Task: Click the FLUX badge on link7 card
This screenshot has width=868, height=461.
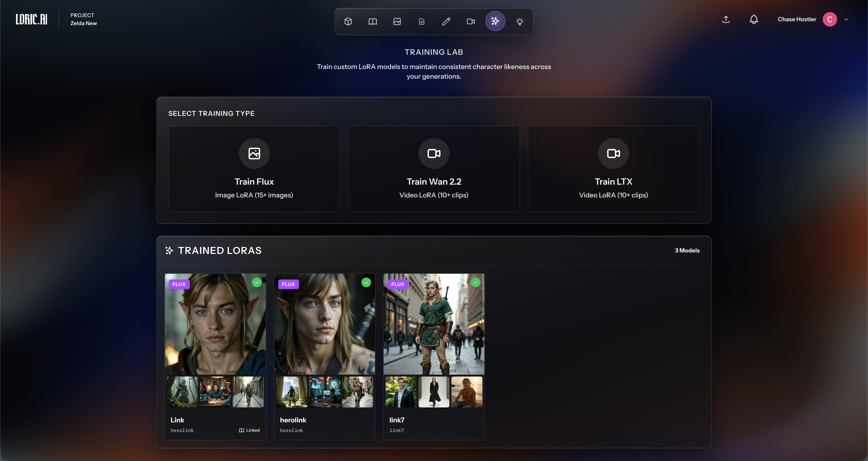Action: [x=398, y=284]
